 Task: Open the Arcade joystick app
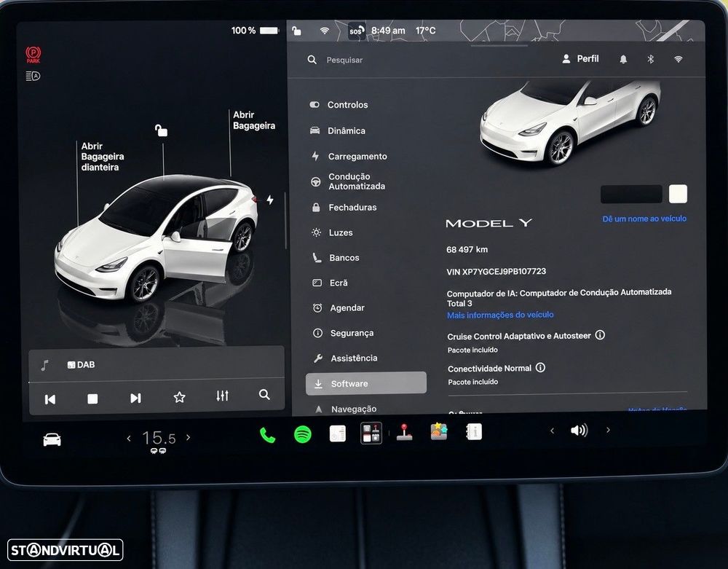(x=404, y=432)
